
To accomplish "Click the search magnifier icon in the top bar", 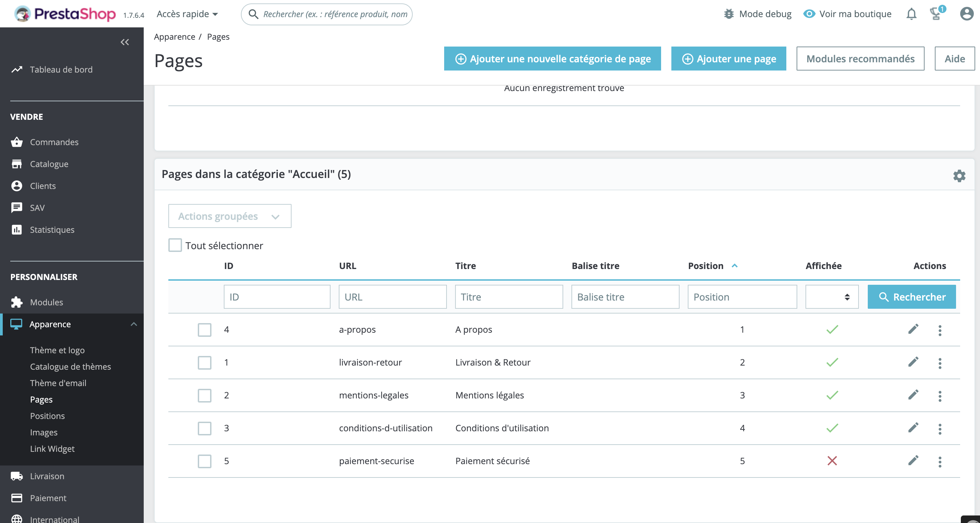I will [x=253, y=14].
